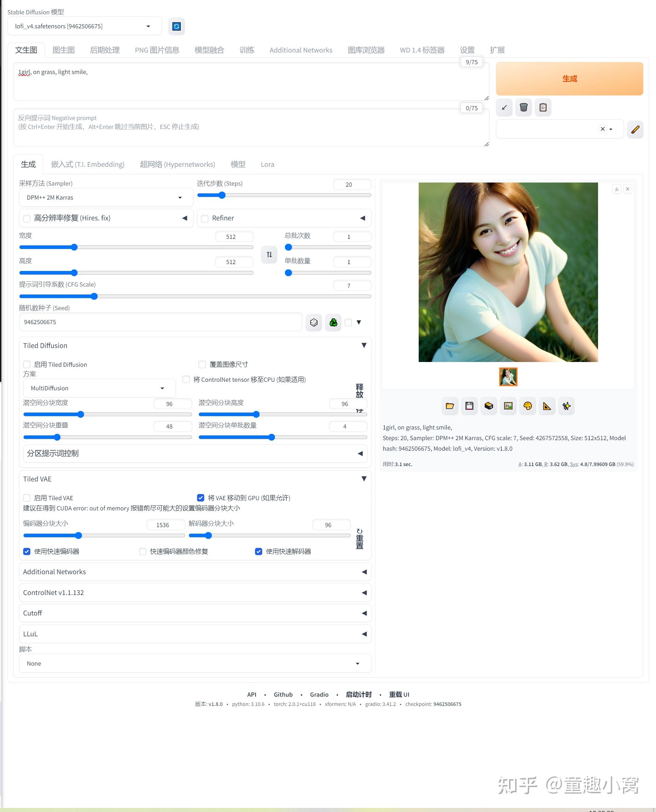656x812 pixels.
Task: Check 快速编码器颜色修复 option
Action: [x=143, y=552]
